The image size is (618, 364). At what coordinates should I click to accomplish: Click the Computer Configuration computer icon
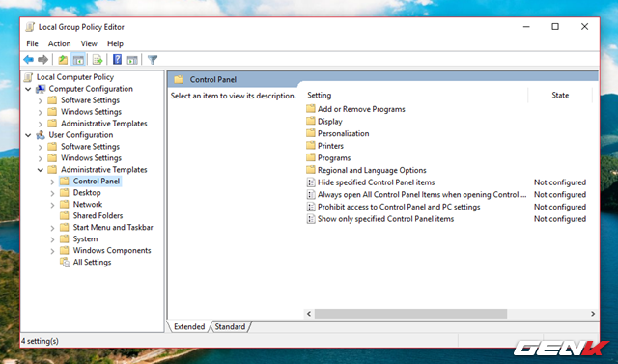[x=41, y=89]
